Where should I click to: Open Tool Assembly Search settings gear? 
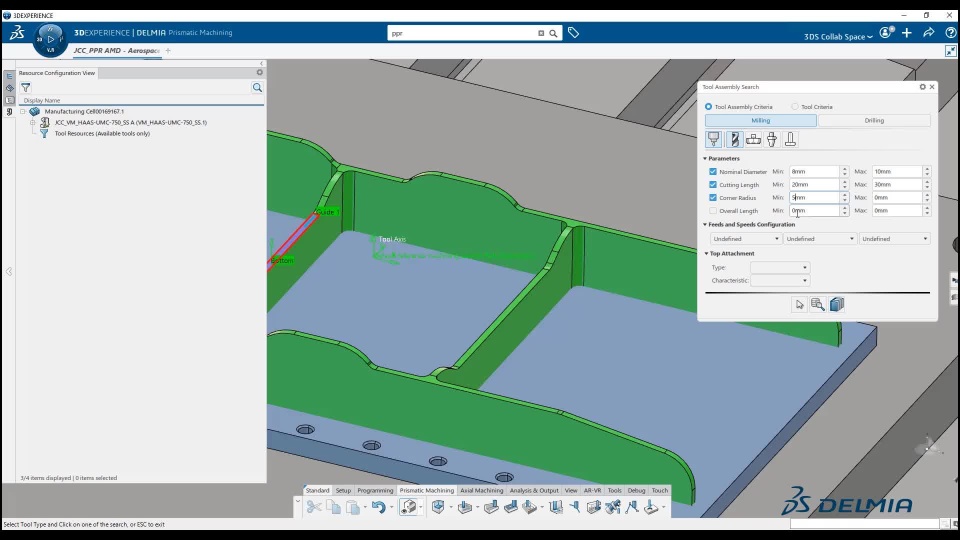click(x=923, y=87)
